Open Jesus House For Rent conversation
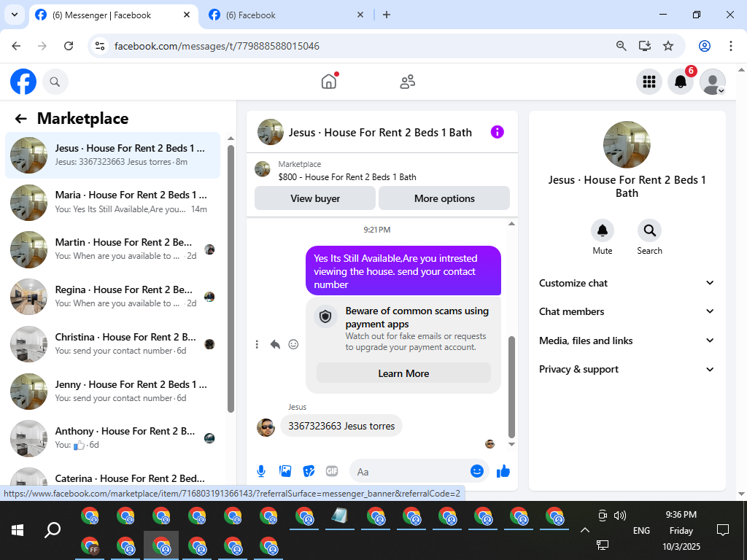The image size is (747, 560). click(113, 155)
